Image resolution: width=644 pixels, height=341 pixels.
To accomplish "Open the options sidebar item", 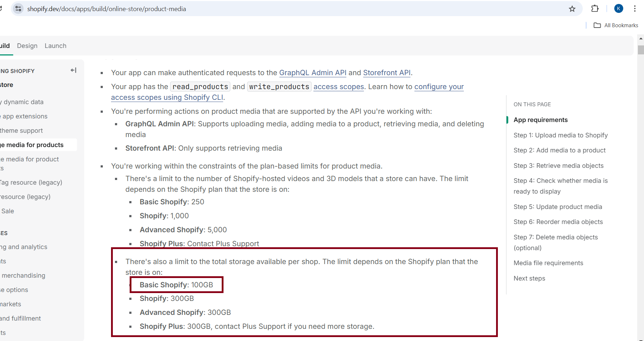I will click(14, 290).
